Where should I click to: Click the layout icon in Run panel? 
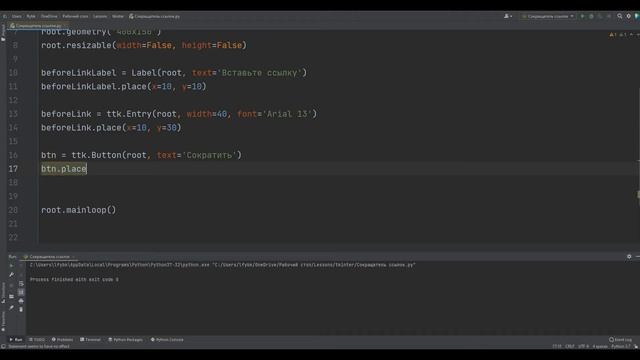coord(11,296)
